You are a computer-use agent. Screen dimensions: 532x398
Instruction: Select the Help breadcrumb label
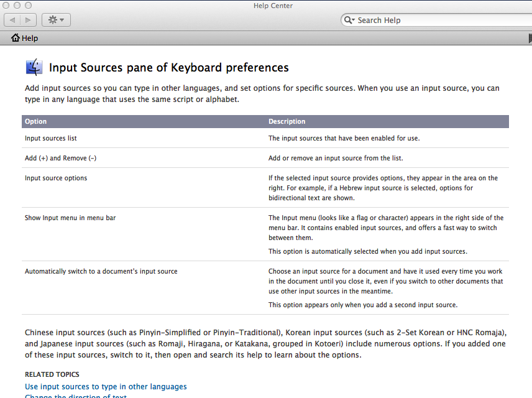click(x=30, y=38)
